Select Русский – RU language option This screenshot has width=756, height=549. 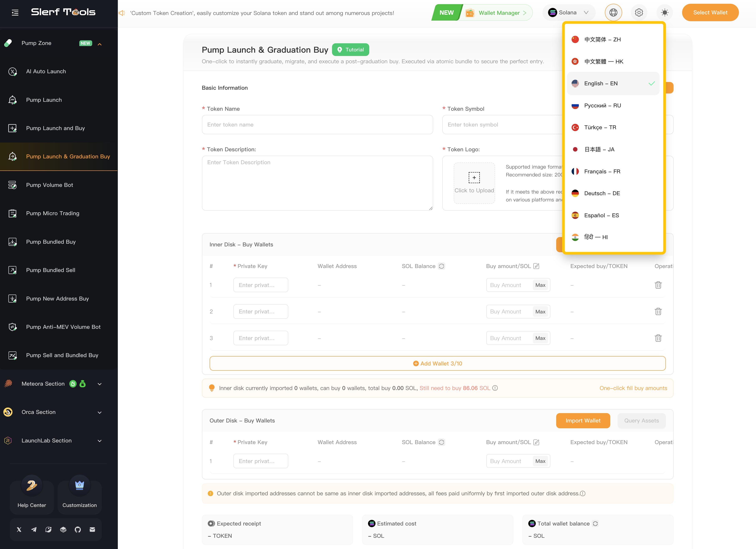click(602, 105)
